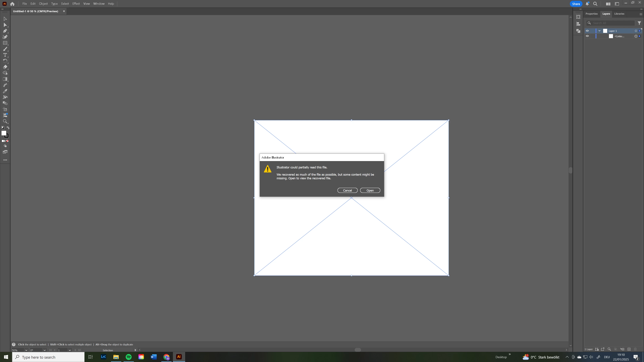Click the Open button in the dialog
The height and width of the screenshot is (362, 644).
tap(370, 190)
